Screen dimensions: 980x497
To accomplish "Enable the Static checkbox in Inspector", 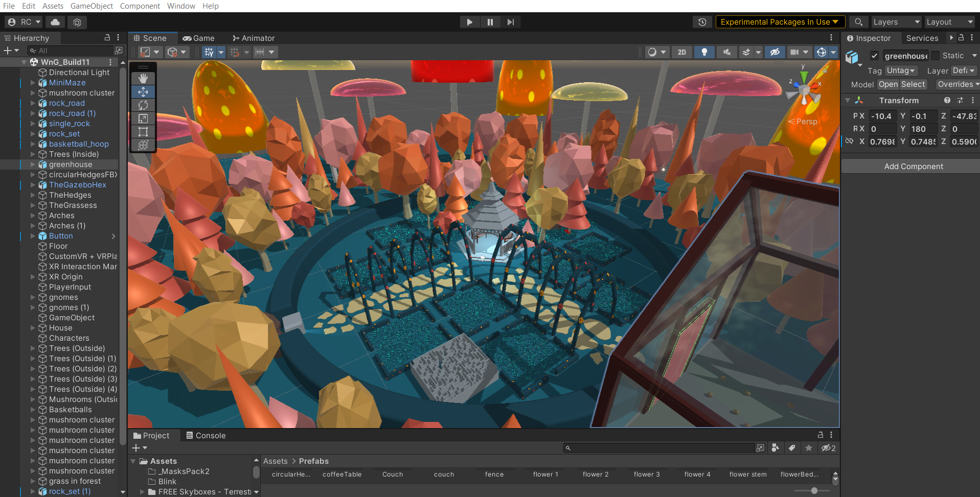I will click(936, 56).
